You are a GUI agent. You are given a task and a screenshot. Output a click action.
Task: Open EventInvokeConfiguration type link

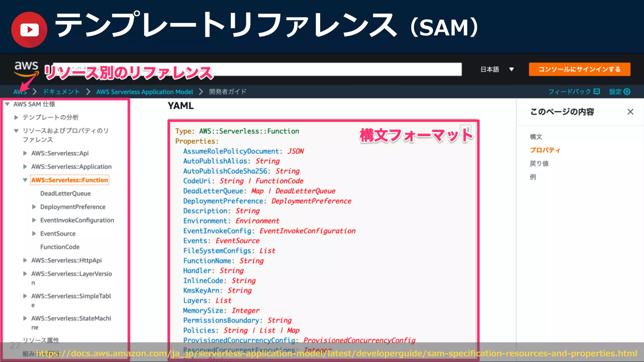tap(307, 231)
